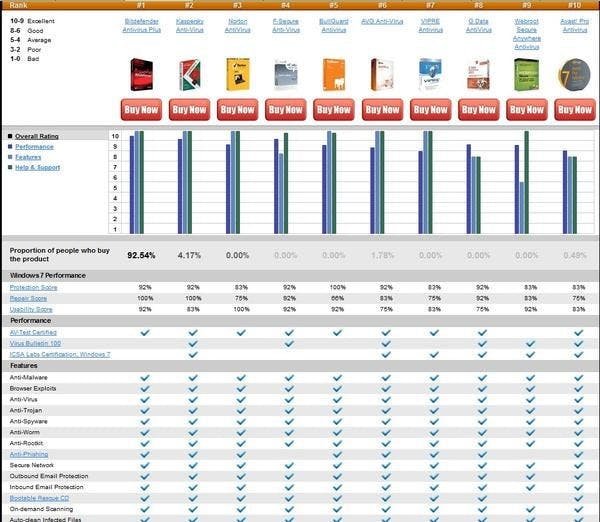Open the Protection Score link
This screenshot has height=522, width=600.
coord(33,287)
